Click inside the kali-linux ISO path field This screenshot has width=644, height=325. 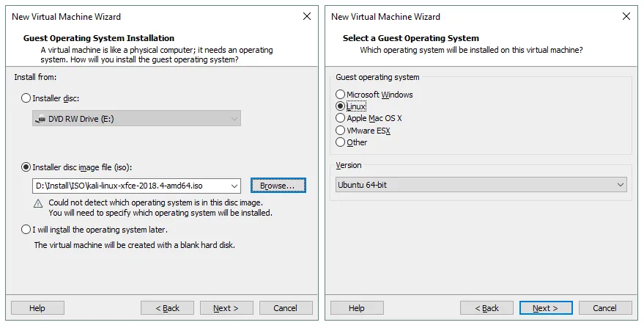130,186
